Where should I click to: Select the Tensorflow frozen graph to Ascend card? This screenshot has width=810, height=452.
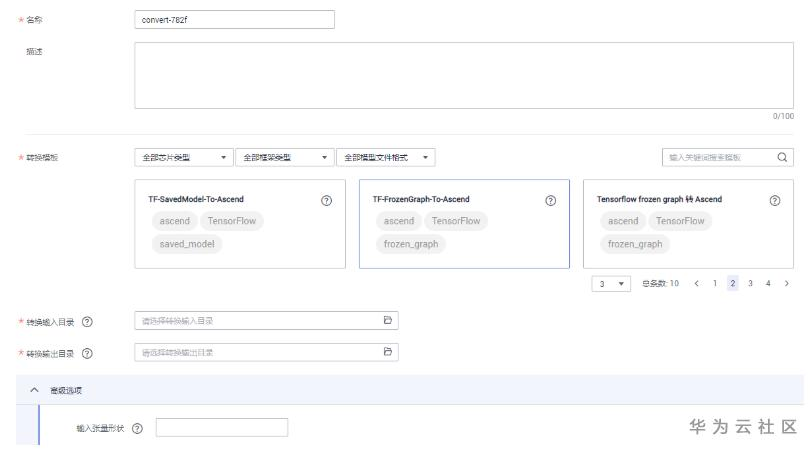coord(688,224)
